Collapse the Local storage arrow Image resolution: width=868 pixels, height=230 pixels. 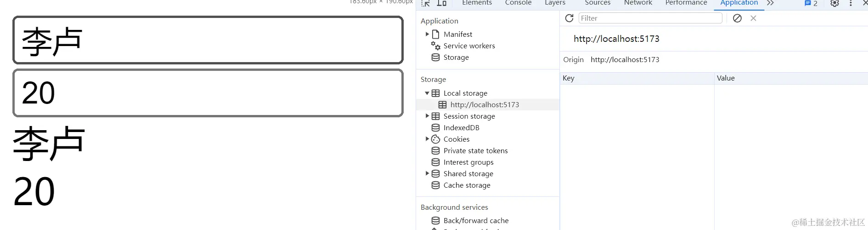tap(427, 93)
